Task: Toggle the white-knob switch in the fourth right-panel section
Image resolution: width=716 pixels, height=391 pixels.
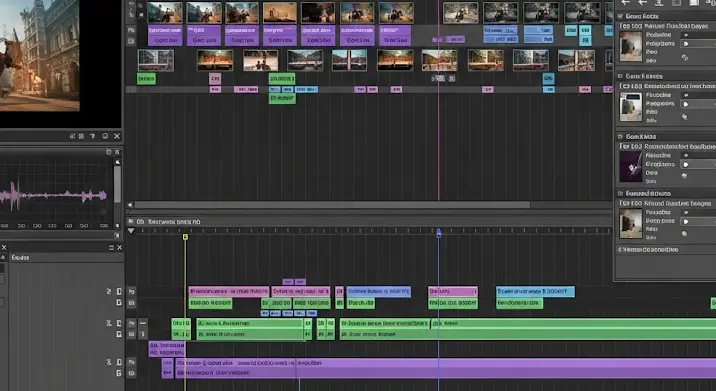Action: point(685,222)
